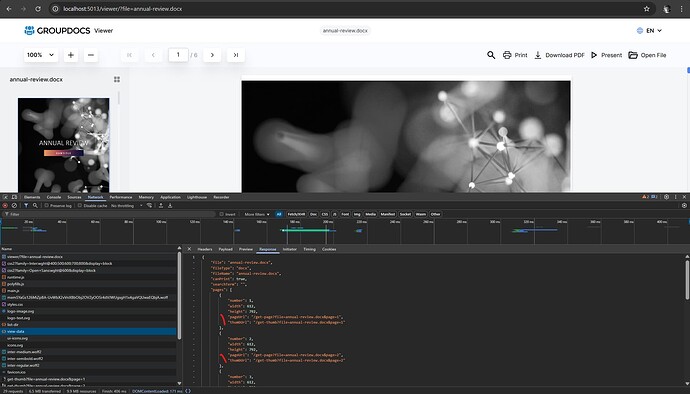Click the Print button
Viewport: 690px width, 394px height.
point(515,55)
